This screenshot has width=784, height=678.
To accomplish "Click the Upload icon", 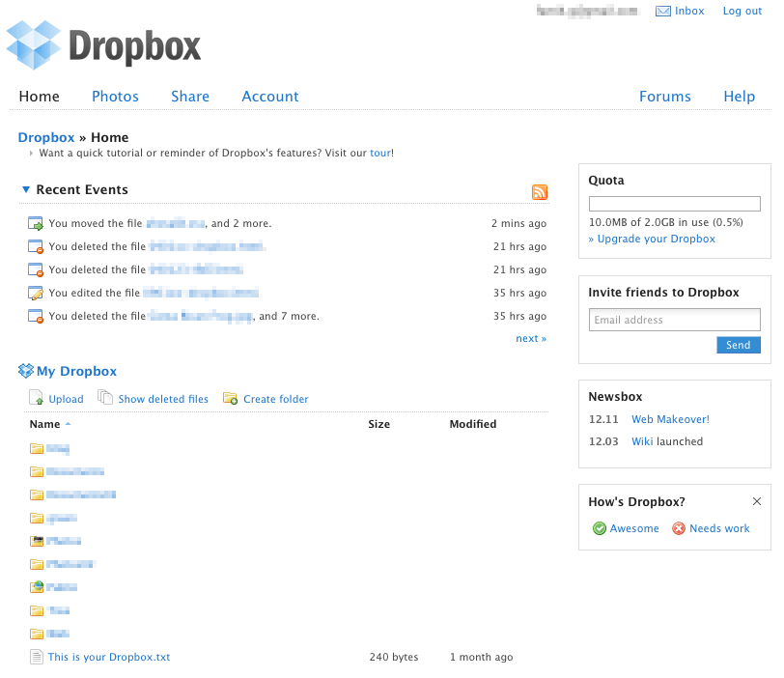I will tap(37, 399).
